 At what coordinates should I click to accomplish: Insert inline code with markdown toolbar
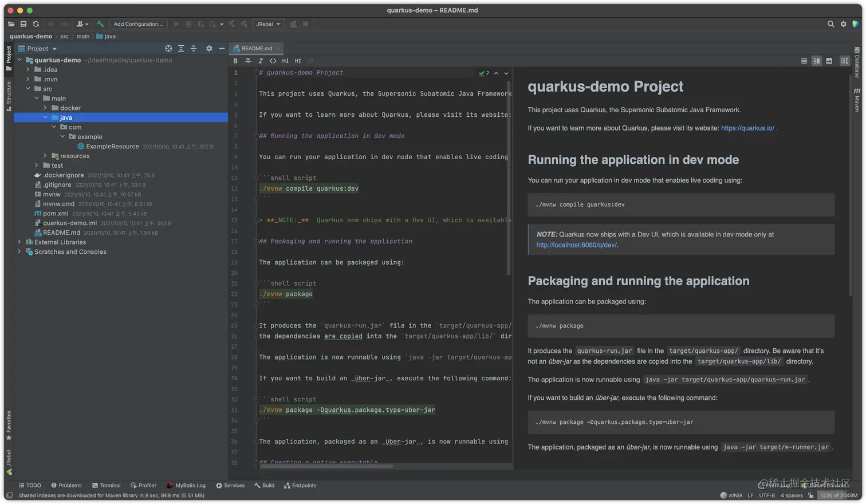[x=273, y=61]
